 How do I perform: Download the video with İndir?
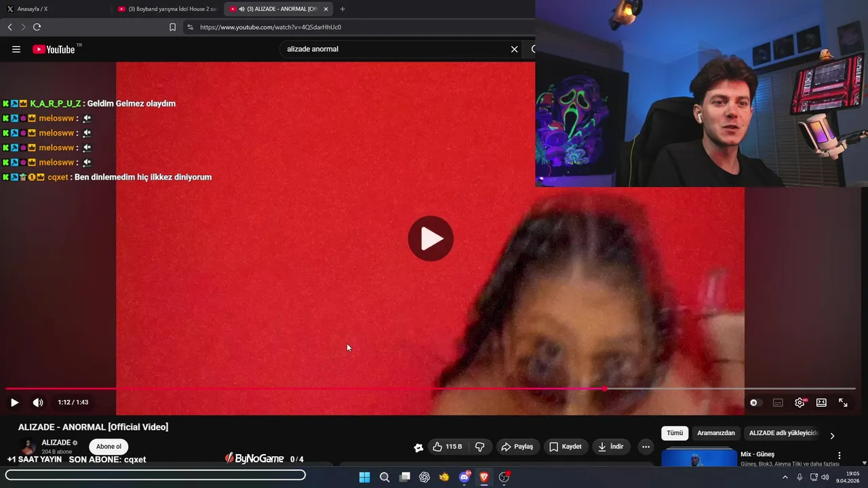(x=611, y=447)
